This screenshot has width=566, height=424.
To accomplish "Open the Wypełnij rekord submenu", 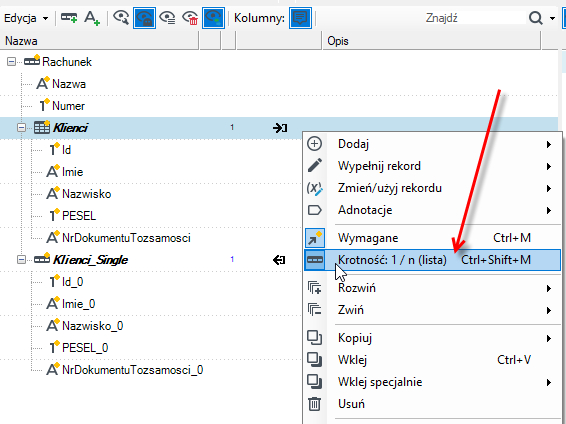I will click(x=432, y=166).
